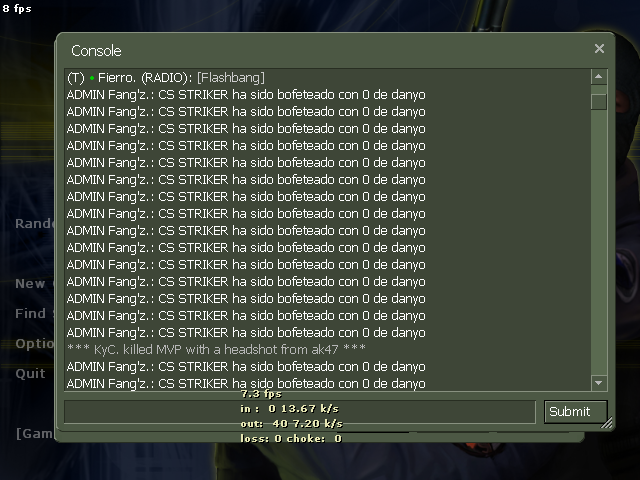640x480 pixels.
Task: Click the bracketed [Gam menu entry
Action: click(34, 433)
